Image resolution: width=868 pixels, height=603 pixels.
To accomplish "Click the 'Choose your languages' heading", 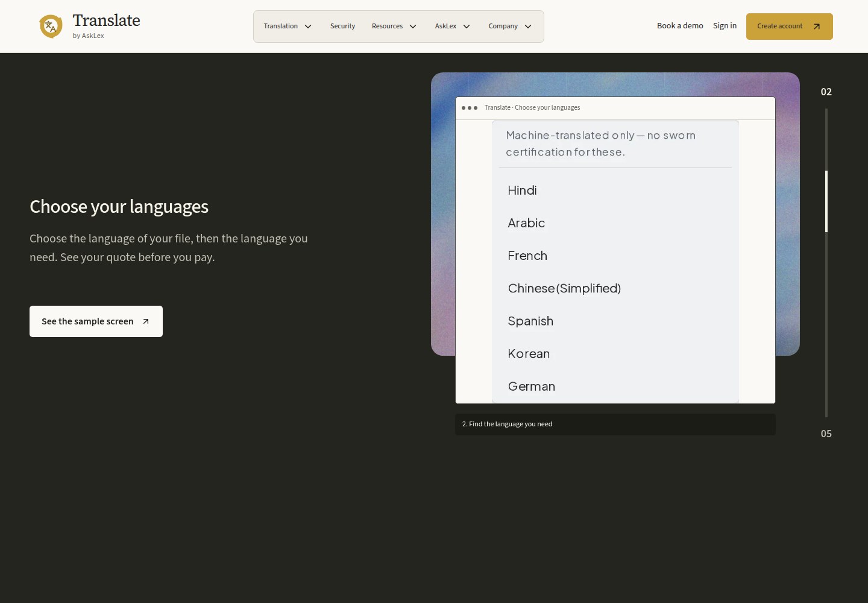I will (119, 207).
